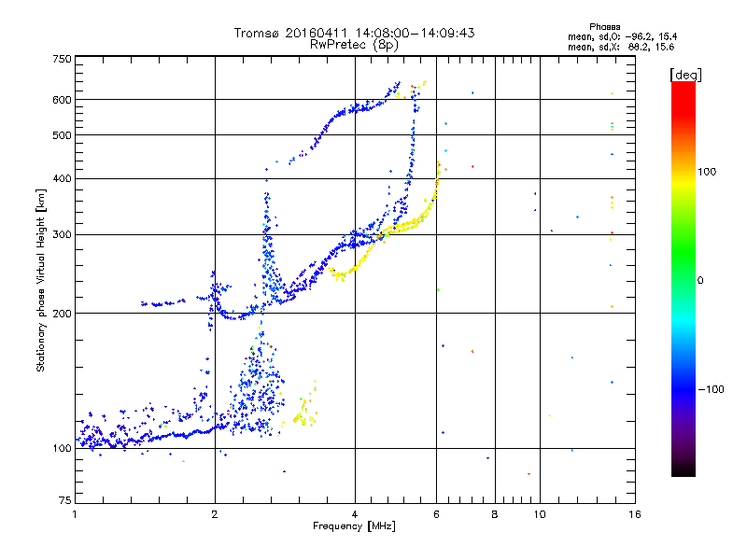This screenshot has width=747, height=560.
Task: Click the "Phases" heading text
Action: [x=604, y=27]
